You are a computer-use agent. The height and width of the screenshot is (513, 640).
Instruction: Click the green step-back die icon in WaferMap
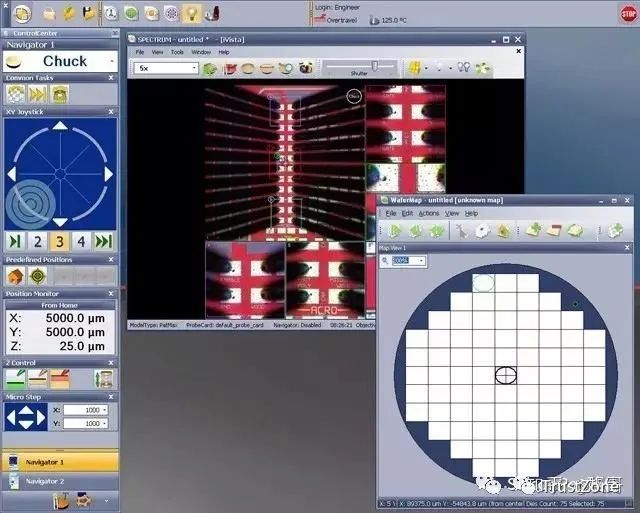coord(416,231)
